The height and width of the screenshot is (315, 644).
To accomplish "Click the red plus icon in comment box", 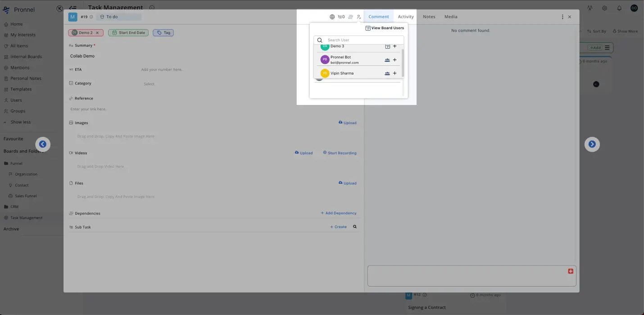I will point(571,271).
